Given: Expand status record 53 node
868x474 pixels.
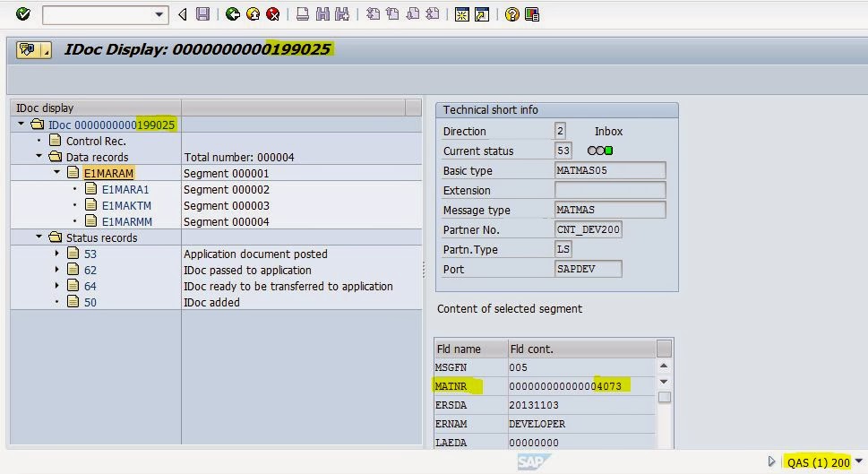Looking at the screenshot, I should point(56,254).
